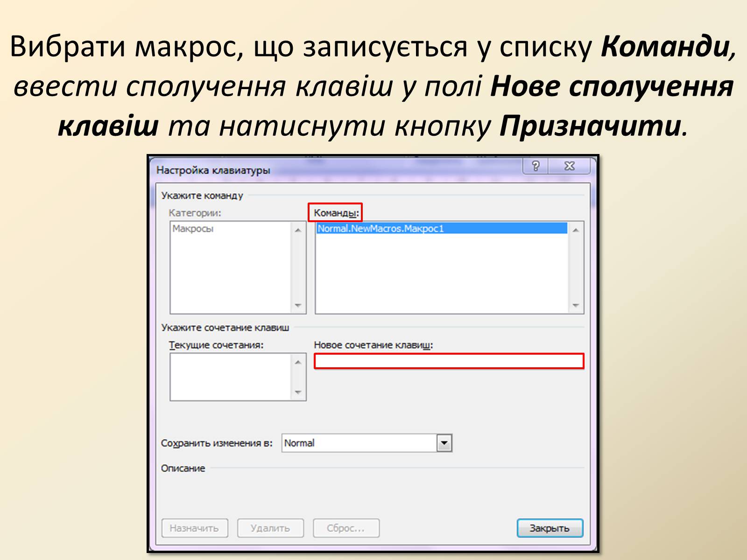The width and height of the screenshot is (747, 560).
Task: Click the Категории label
Action: click(x=195, y=213)
